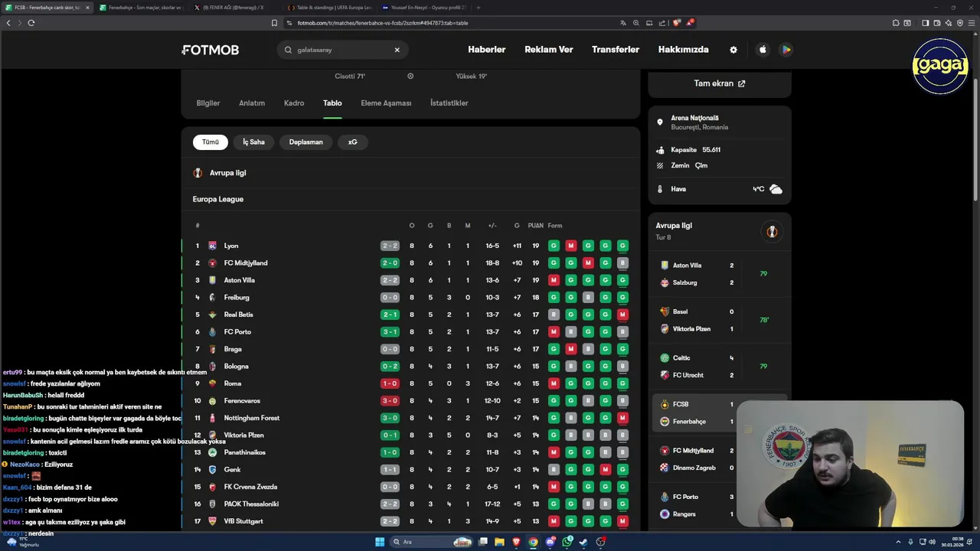Click the Nottingham Forest team name
980x551 pixels.
click(252, 418)
